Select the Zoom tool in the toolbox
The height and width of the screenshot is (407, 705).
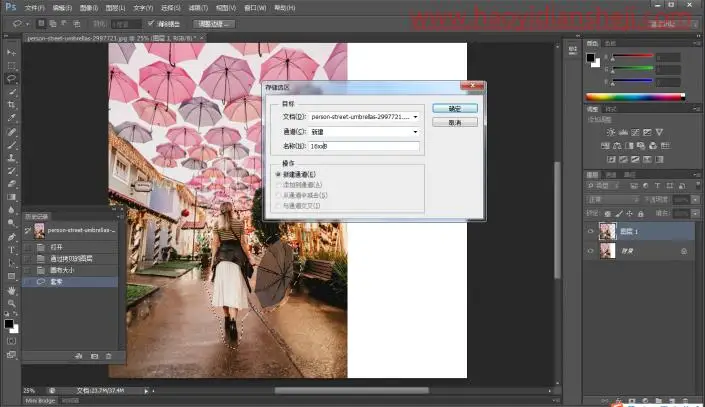[11, 303]
